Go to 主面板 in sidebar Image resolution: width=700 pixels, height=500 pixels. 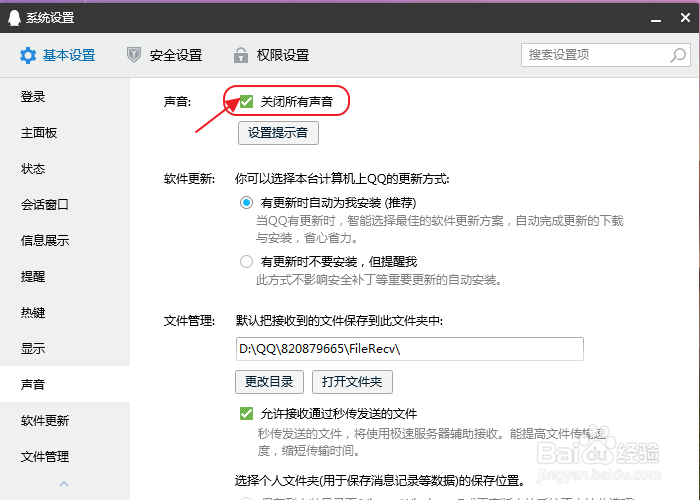tap(65, 133)
